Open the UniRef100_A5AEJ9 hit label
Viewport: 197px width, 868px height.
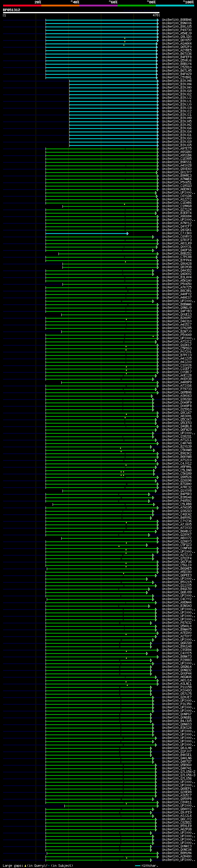[177, 33]
